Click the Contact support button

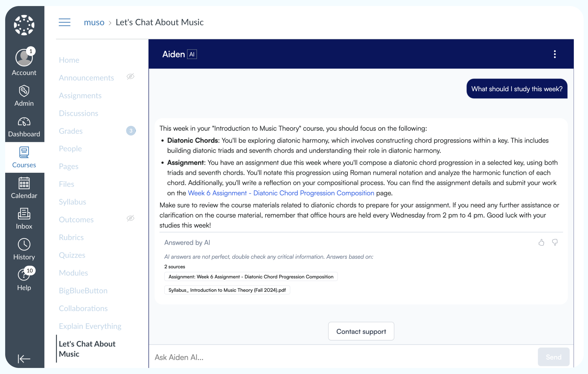pos(361,331)
